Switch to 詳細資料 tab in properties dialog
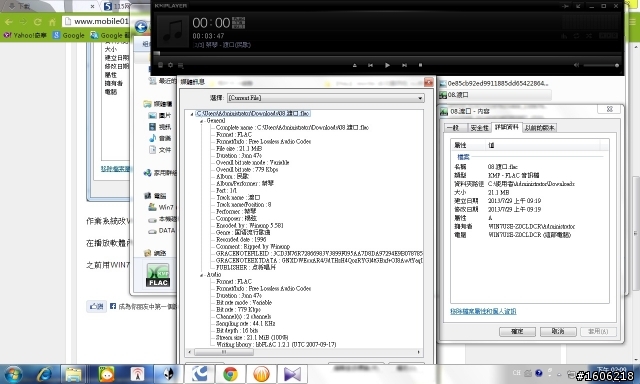640x384 pixels. (507, 127)
